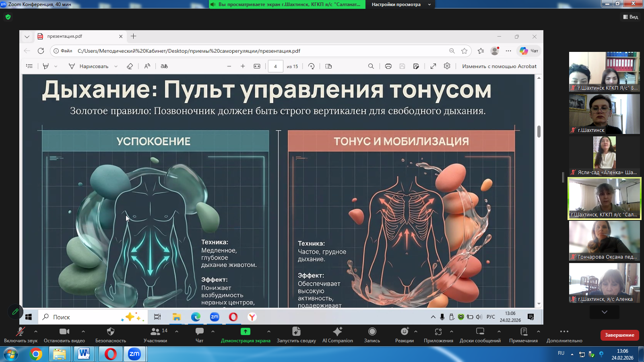Expand the Настройки просмотра dropdown
Image resolution: width=644 pixels, height=362 pixels.
point(400,4)
